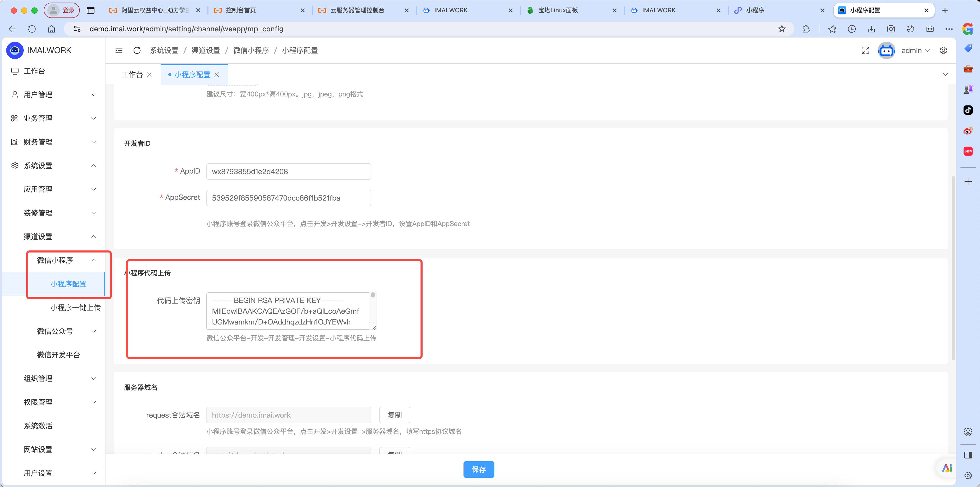980x487 pixels.
Task: Click the browser screenshot camera icon
Action: 891,29
